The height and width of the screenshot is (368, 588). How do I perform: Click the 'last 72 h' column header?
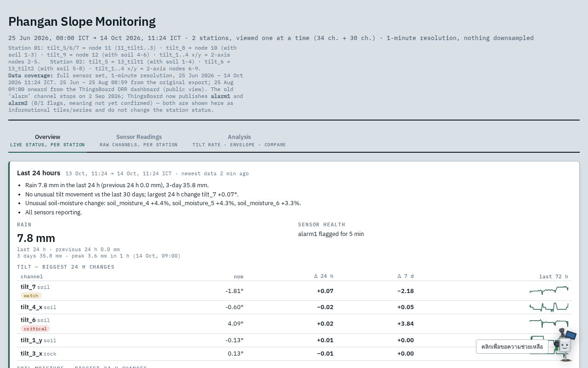point(554,276)
